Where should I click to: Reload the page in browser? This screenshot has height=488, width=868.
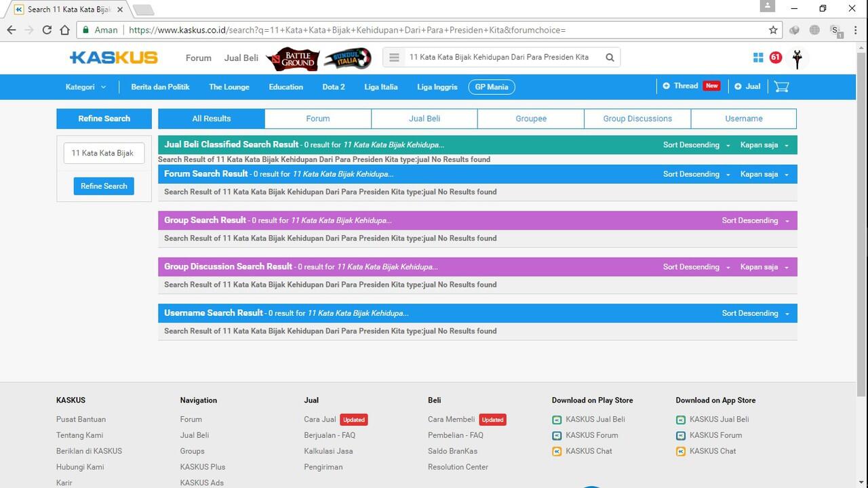pyautogui.click(x=47, y=30)
